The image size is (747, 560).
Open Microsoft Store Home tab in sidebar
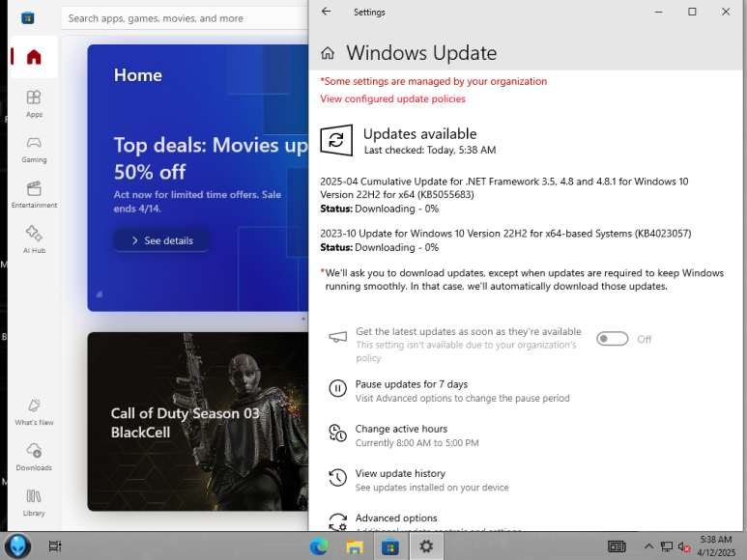point(34,57)
